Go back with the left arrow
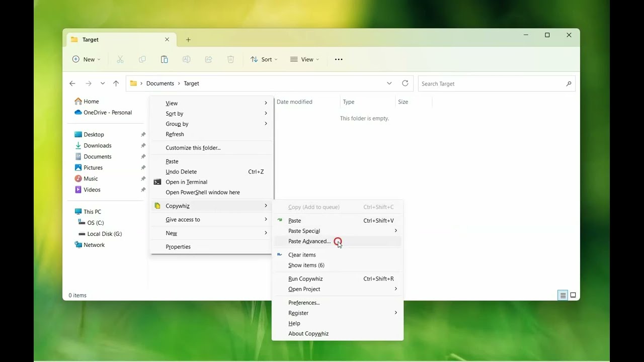 coord(72,83)
